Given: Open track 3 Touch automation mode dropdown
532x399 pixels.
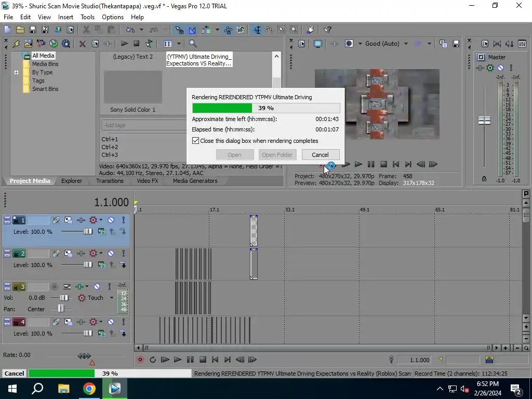Looking at the screenshot, I should (x=112, y=298).
